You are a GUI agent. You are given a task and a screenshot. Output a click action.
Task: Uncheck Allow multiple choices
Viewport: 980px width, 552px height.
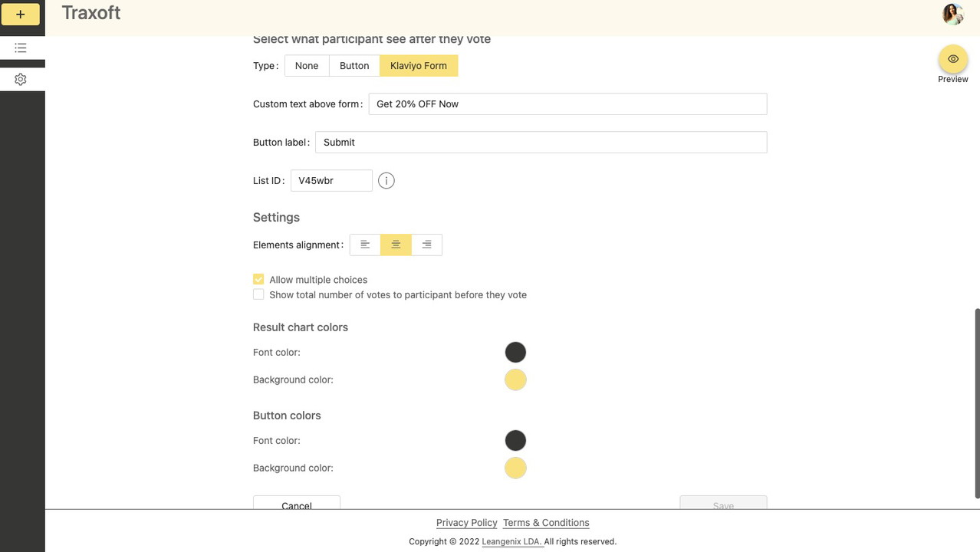coord(258,280)
